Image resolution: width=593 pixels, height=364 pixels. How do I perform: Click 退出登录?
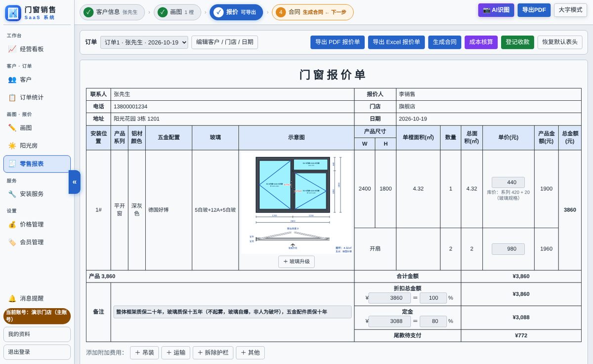click(x=37, y=352)
